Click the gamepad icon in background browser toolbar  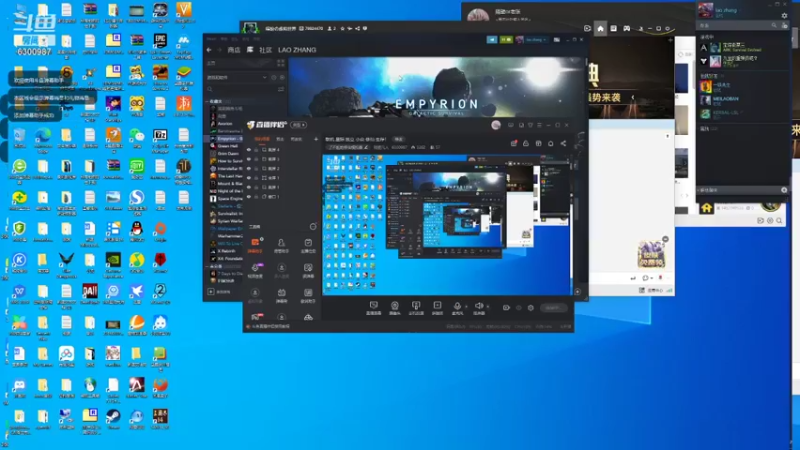(x=627, y=29)
